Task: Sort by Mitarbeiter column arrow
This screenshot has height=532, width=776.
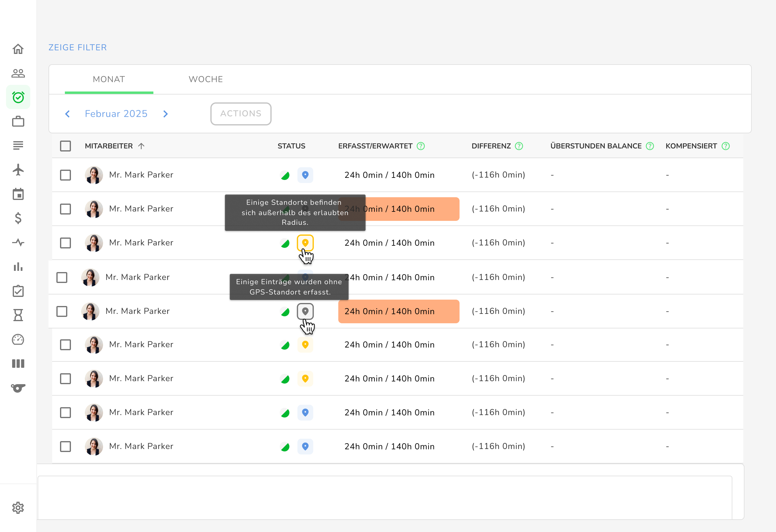Action: click(141, 146)
